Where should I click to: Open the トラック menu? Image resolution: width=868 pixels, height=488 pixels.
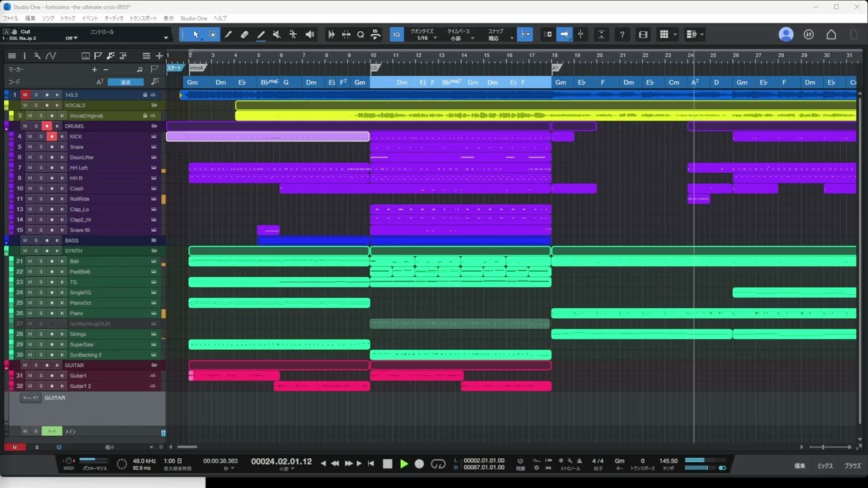point(68,18)
